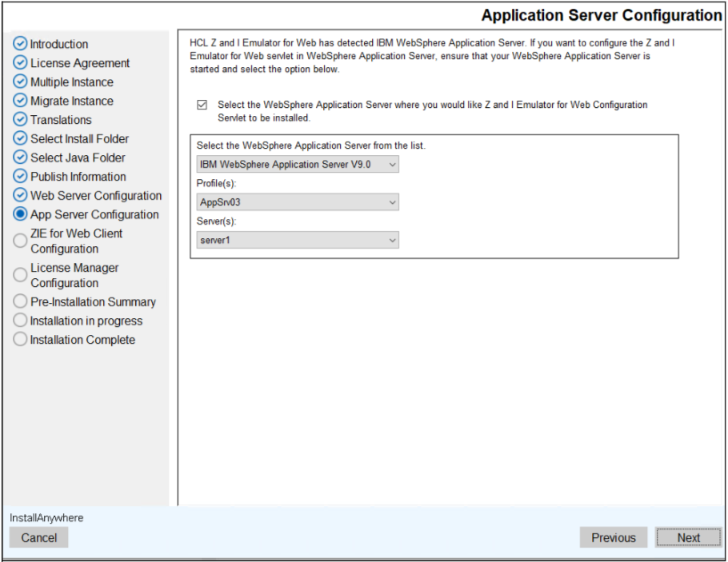Select the License Agreement step label
Image resolution: width=728 pixels, height=562 pixels.
coord(80,63)
